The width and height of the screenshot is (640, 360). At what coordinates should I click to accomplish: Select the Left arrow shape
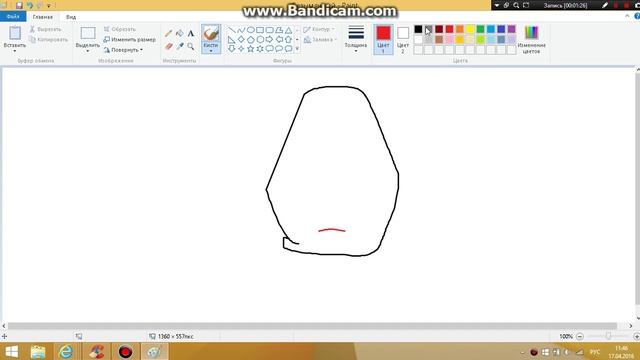[x=279, y=40]
